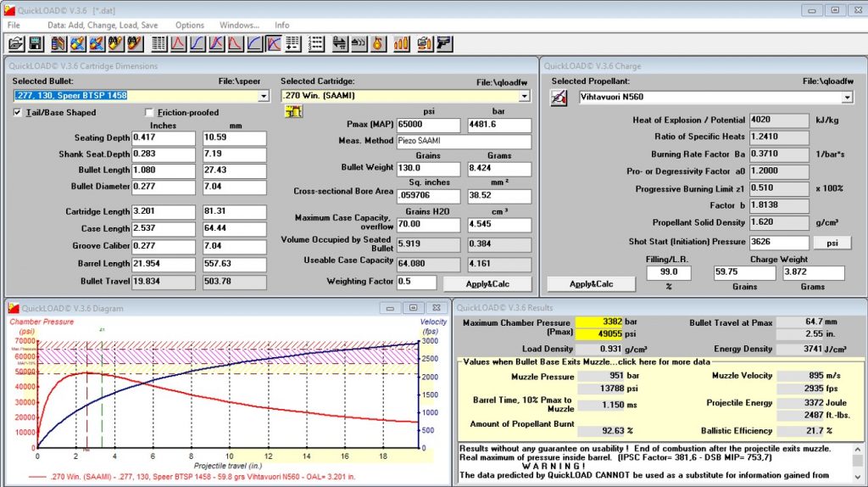This screenshot has height=487, width=868.
Task: Click the Filling/L.R. percent field
Action: tap(669, 272)
